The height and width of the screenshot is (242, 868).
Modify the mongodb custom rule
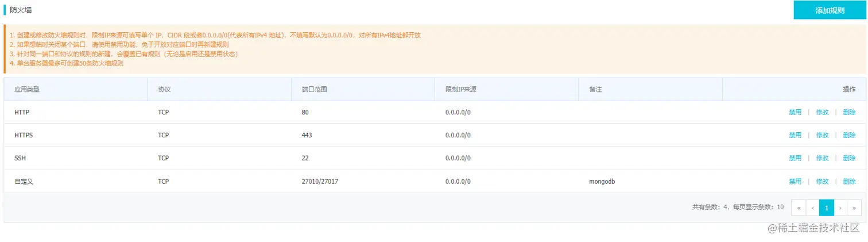[822, 181]
